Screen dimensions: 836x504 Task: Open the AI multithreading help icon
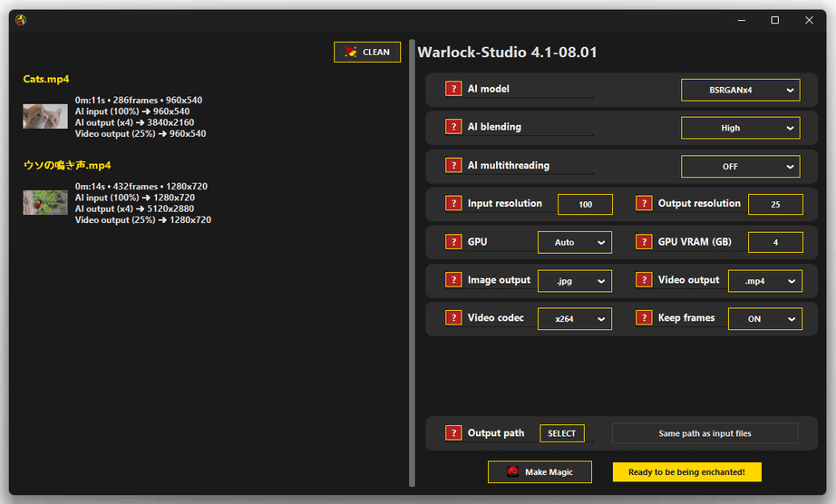pos(453,166)
